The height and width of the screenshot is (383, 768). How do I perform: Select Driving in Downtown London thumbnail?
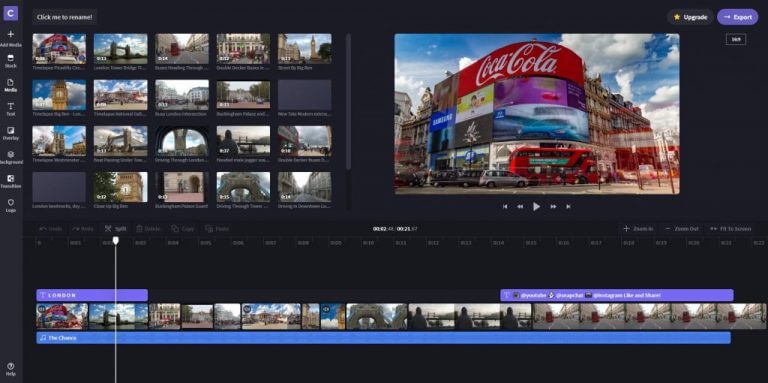305,187
